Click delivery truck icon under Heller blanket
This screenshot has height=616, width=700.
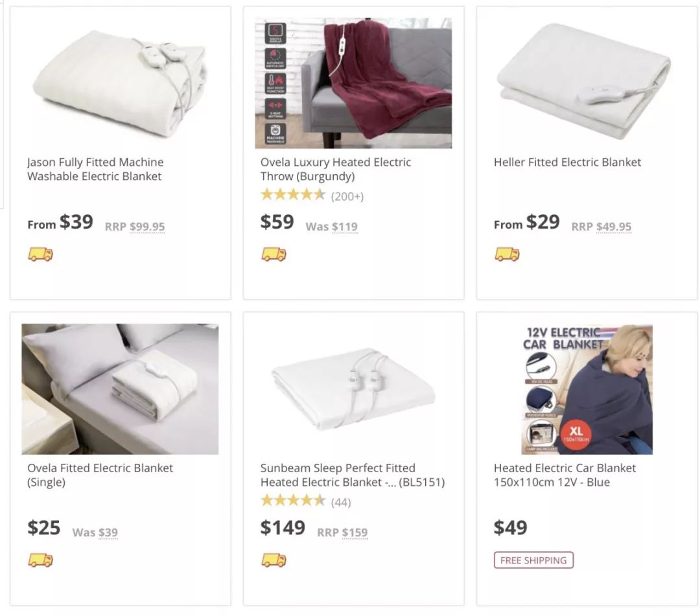pyautogui.click(x=507, y=255)
